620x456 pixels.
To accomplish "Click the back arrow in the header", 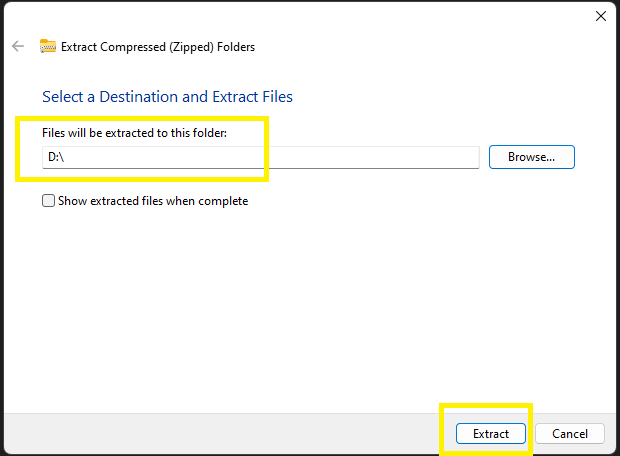I will (18, 46).
